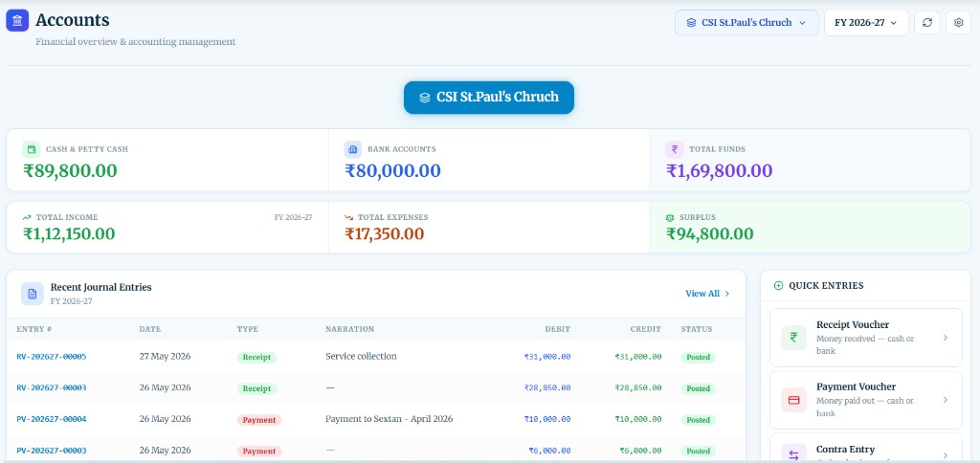This screenshot has height=463, width=980.
Task: Click the Payment to Sextan - April 2026 narration
Action: pos(390,419)
